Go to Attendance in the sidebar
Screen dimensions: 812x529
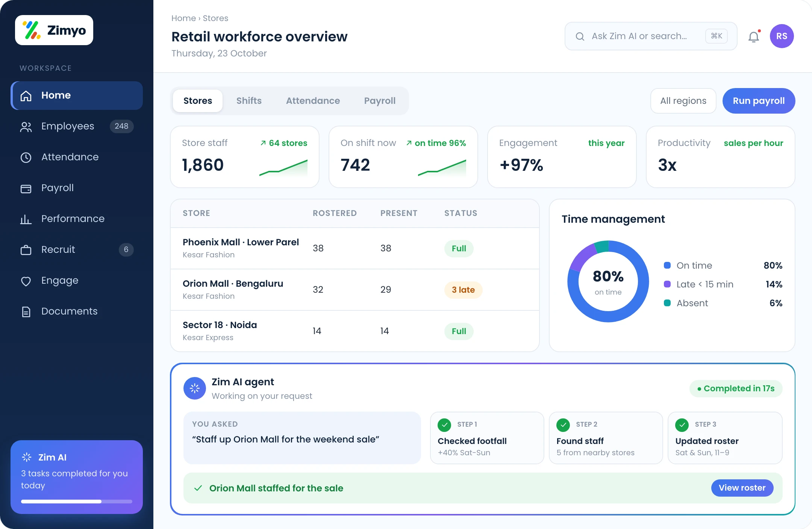click(x=77, y=157)
